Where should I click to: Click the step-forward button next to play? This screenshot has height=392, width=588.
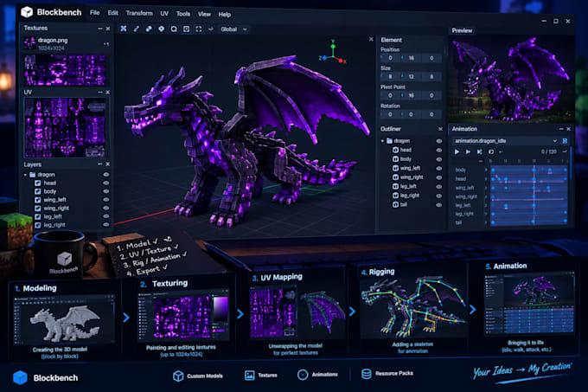click(468, 152)
